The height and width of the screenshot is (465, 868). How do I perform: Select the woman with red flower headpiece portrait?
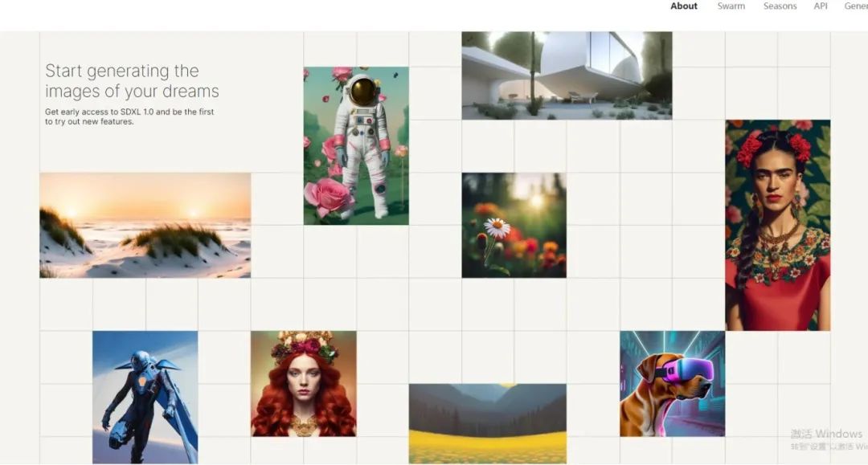tap(778, 225)
